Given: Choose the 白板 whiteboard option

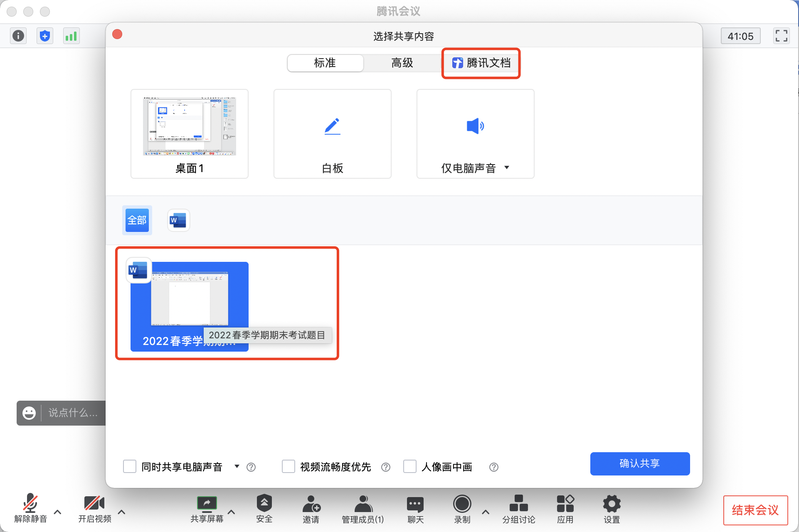Looking at the screenshot, I should pos(333,134).
